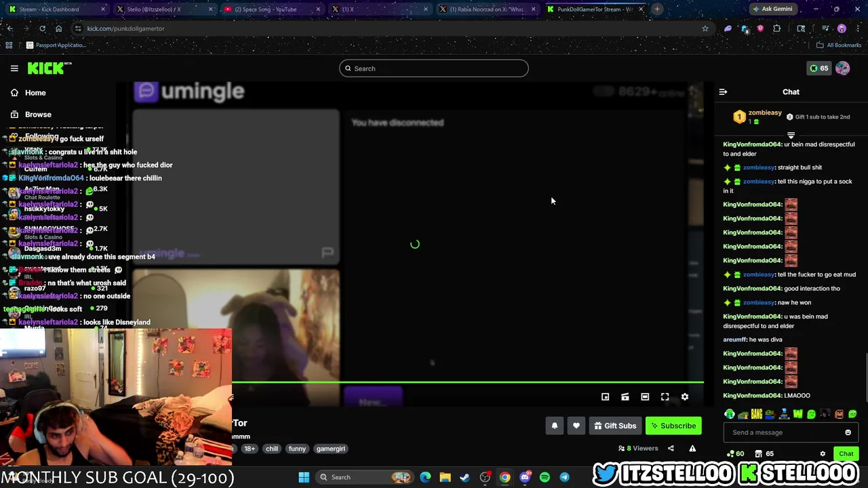
Task: Open the shop icon showing 65
Action: click(x=764, y=454)
